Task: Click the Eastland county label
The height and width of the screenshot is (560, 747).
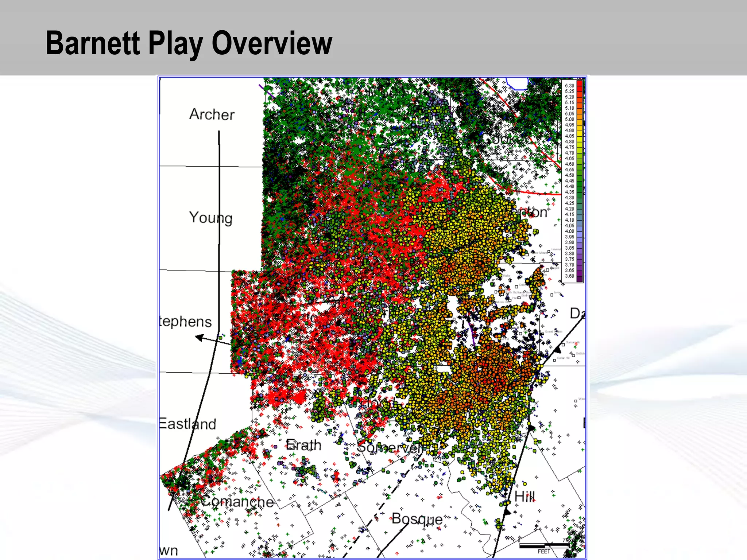Action: pyautogui.click(x=188, y=424)
